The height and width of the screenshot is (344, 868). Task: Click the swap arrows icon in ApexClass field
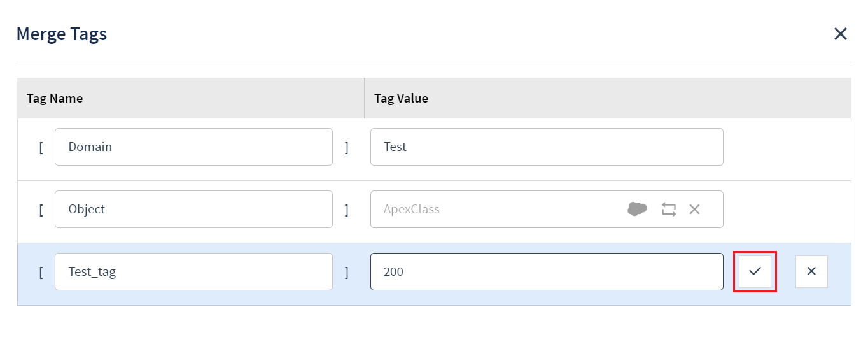668,209
